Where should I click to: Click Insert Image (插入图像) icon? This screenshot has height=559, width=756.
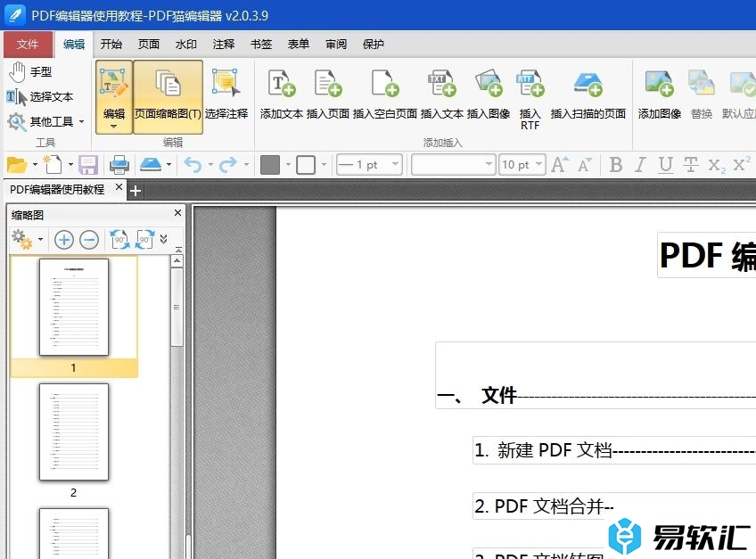tap(489, 84)
